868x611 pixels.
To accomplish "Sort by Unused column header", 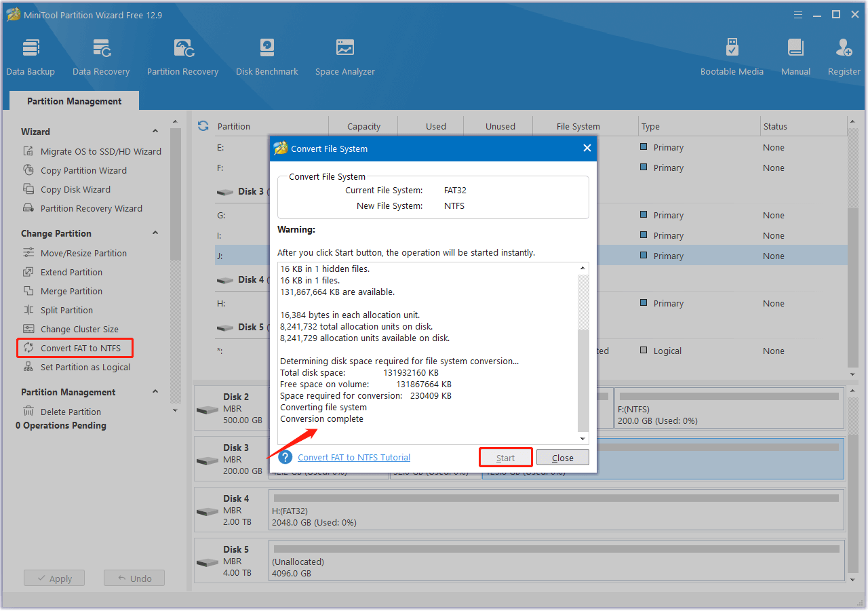I will point(500,126).
